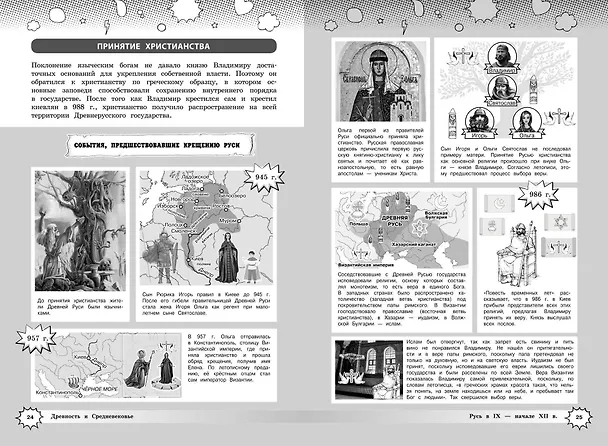Click the small boy Святослав figure on map
This screenshot has width=608, height=446.
252,266
